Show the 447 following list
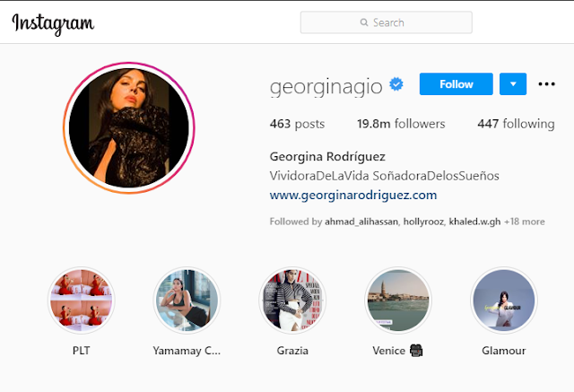 click(516, 124)
